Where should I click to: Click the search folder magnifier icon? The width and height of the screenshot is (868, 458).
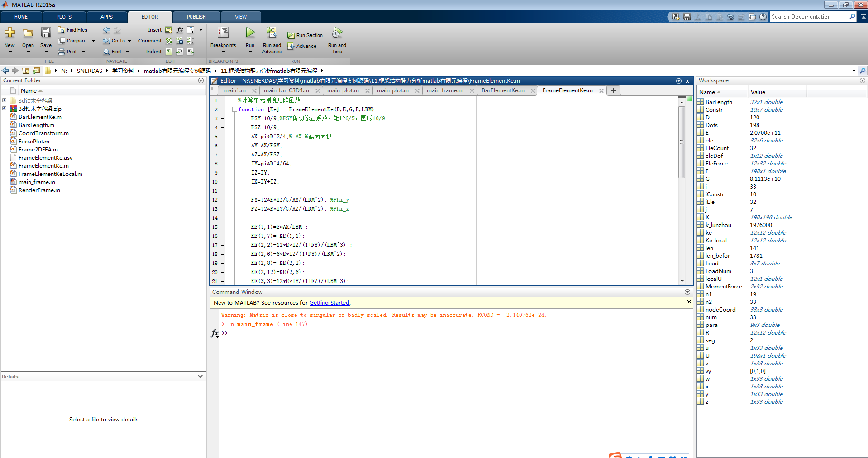[863, 71]
